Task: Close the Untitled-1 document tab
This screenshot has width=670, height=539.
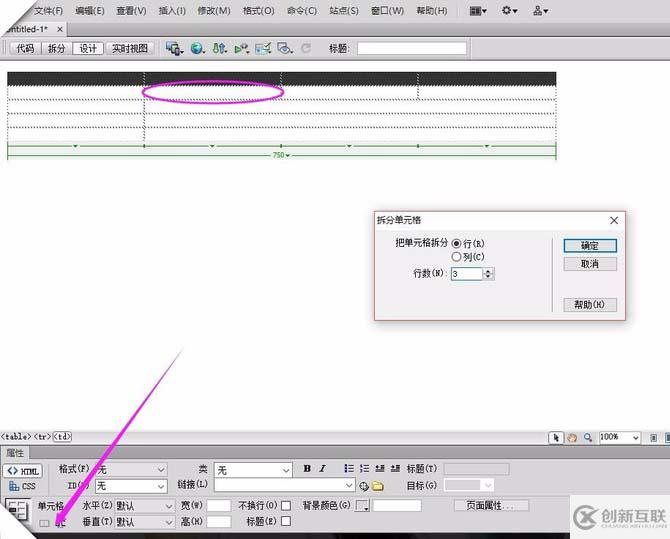Action: 60,29
